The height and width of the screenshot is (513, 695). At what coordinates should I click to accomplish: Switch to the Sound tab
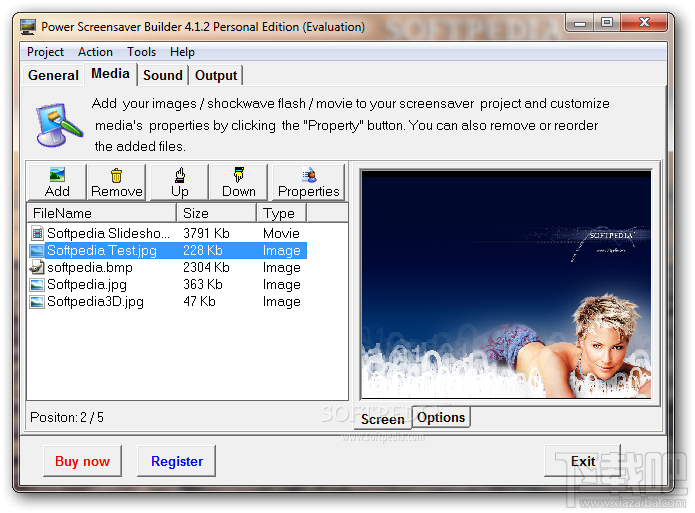pyautogui.click(x=163, y=75)
